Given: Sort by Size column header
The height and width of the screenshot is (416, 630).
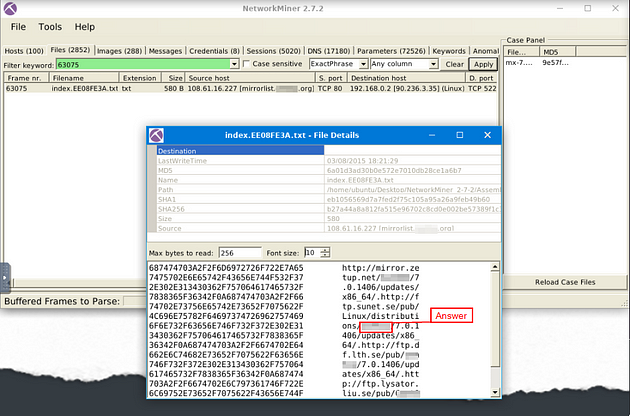Looking at the screenshot, I should tap(173, 78).
